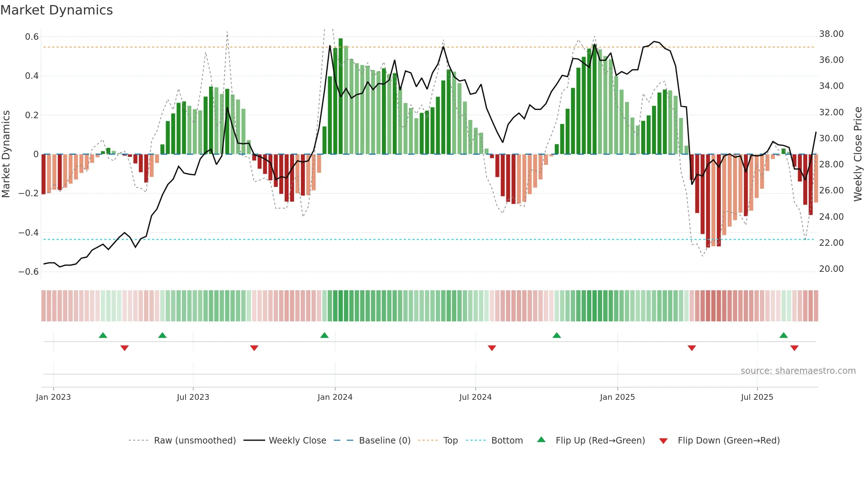The width and height of the screenshot is (868, 488).
Task: Click the Jul 2023 axis label
Action: tap(193, 397)
